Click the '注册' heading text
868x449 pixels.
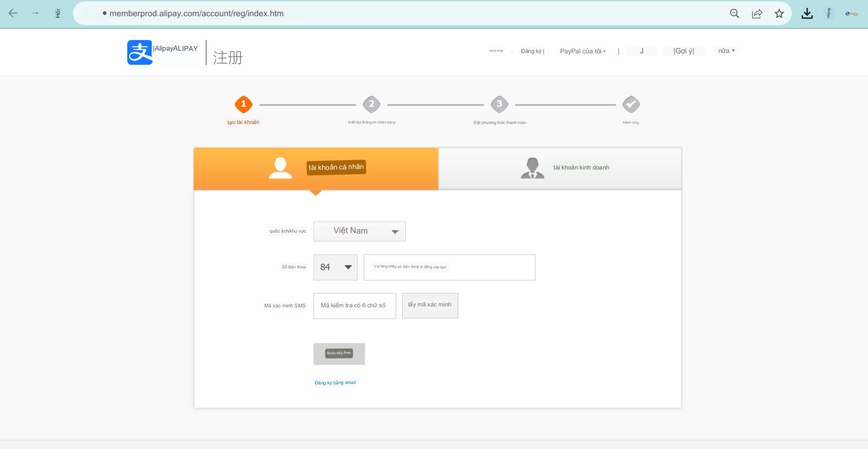[228, 58]
